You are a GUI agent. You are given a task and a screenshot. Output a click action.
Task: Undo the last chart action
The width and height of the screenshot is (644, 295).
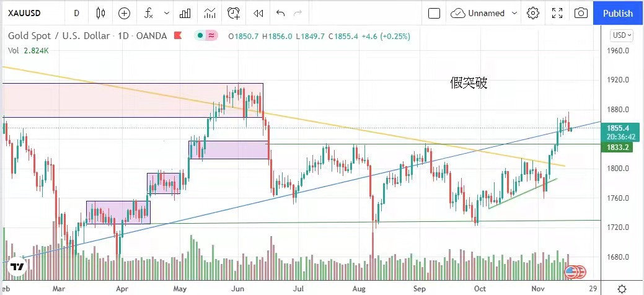(x=280, y=13)
